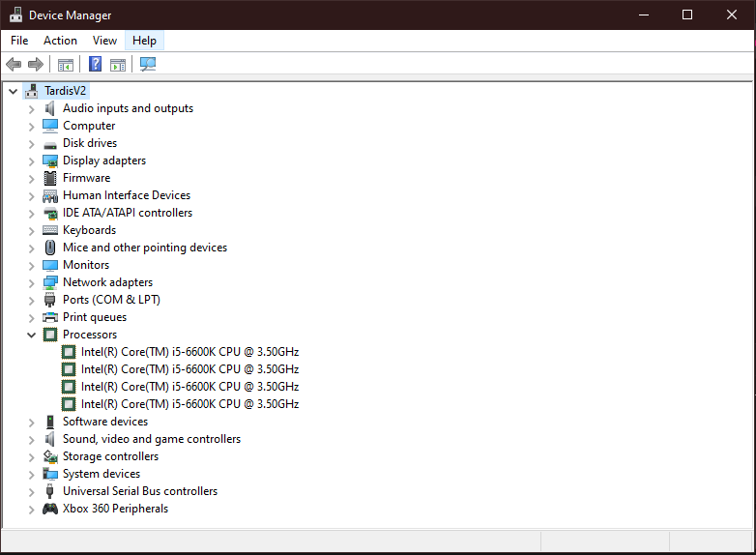The height and width of the screenshot is (555, 756).
Task: Expand the Monitors category arrow
Action: point(31,266)
